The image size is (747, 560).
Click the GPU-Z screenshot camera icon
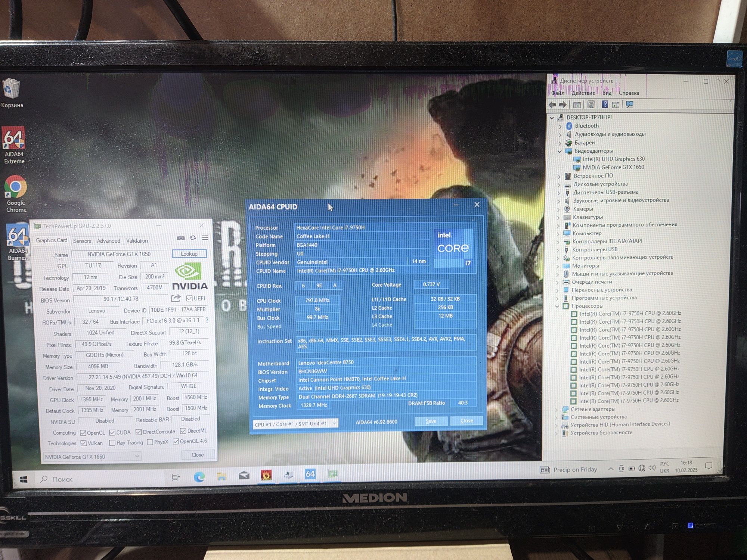[181, 238]
